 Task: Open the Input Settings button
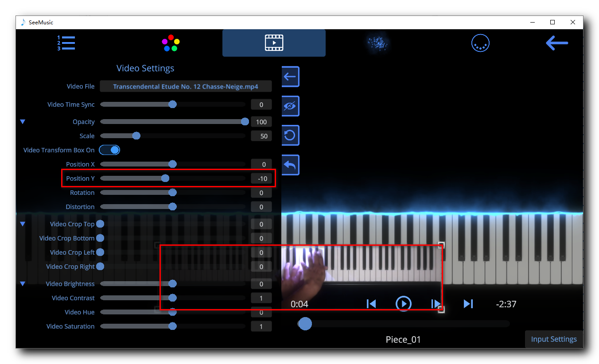click(554, 339)
